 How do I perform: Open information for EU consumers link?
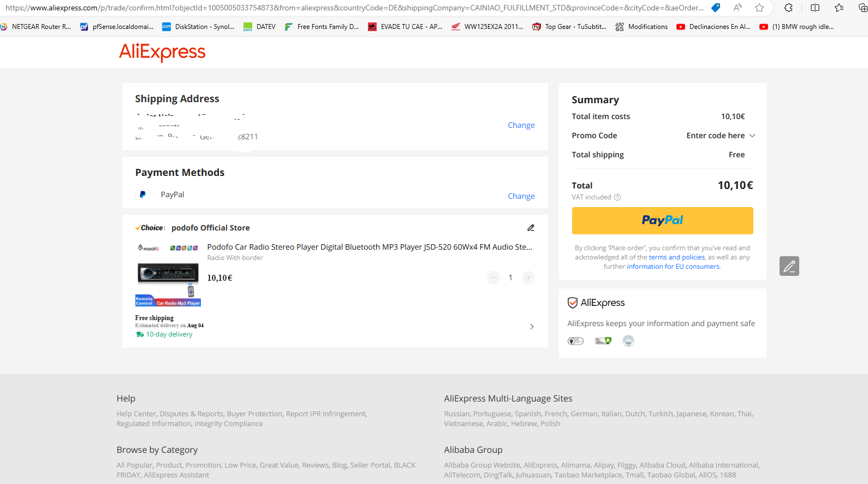click(x=673, y=267)
